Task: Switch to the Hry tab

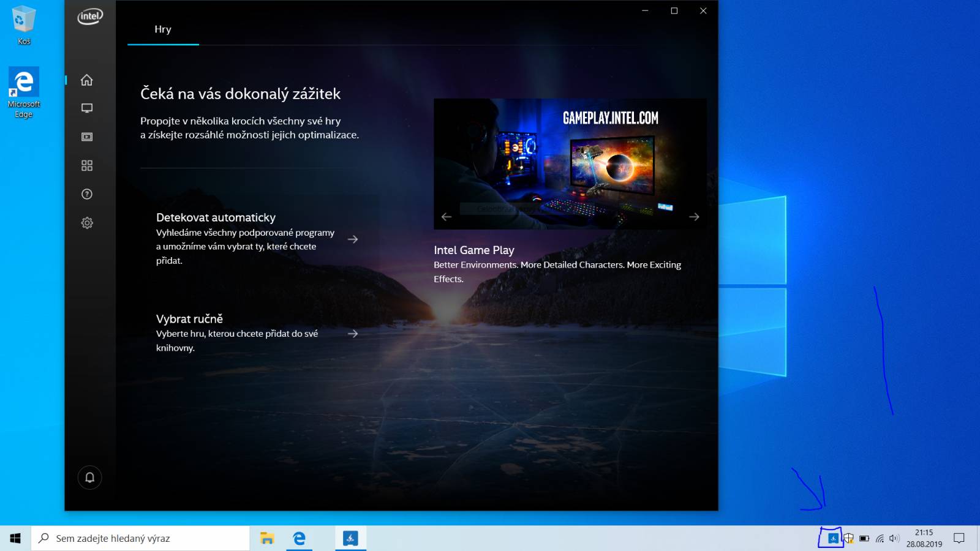Action: pyautogui.click(x=163, y=29)
